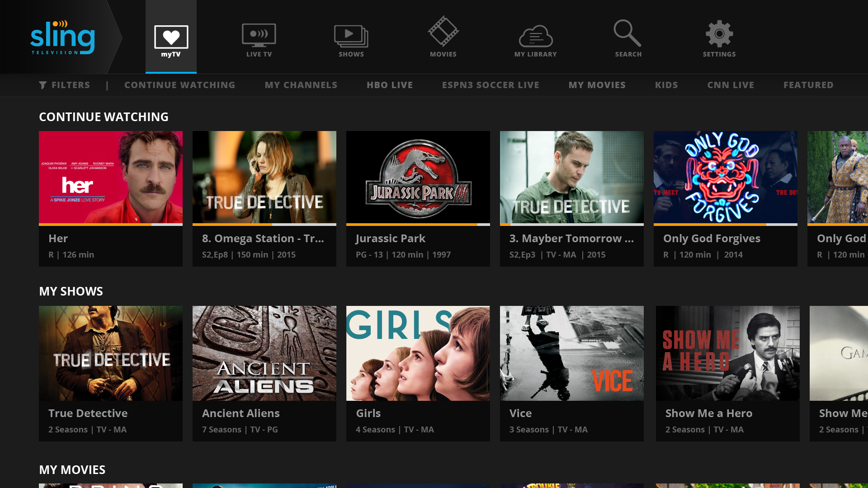Click the Continue Watching filter link
Image resolution: width=868 pixels, height=488 pixels.
pos(179,85)
